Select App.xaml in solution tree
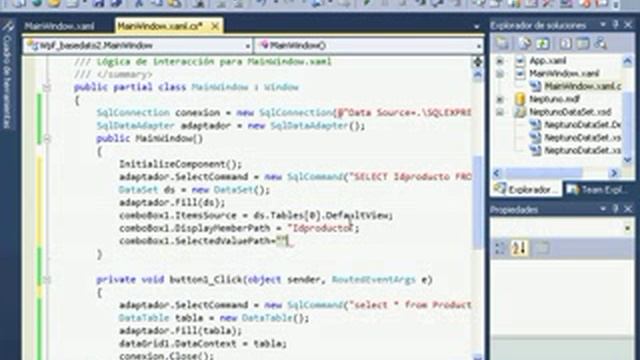The image size is (640, 360). (x=547, y=61)
